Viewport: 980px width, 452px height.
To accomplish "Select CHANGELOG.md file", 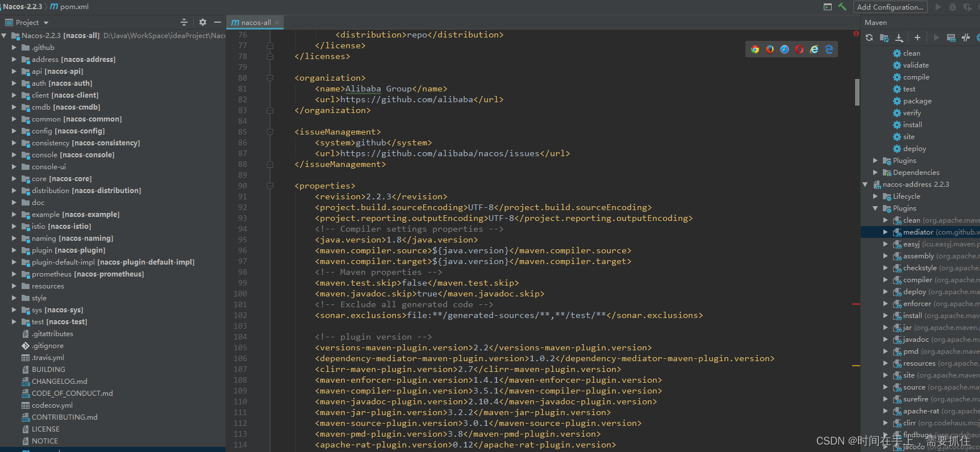I will point(59,381).
